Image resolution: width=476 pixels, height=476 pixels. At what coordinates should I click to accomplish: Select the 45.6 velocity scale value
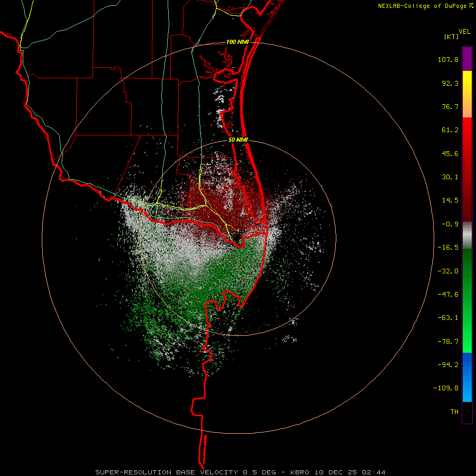coord(450,153)
